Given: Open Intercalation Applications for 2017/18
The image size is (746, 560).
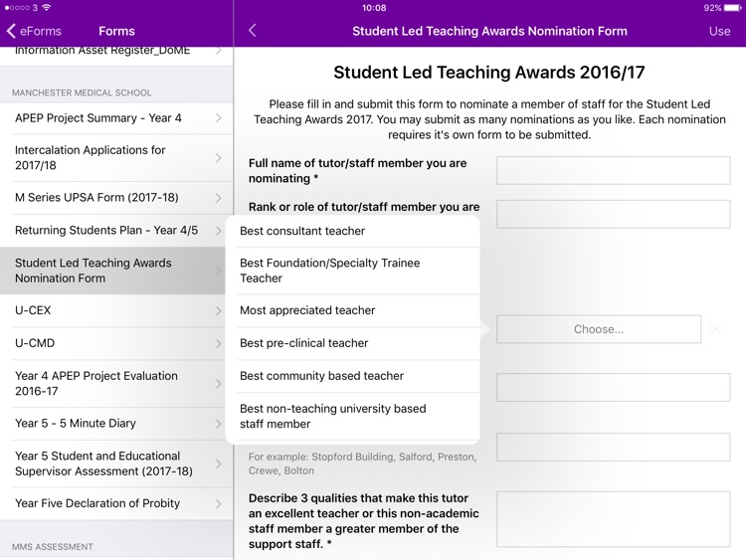Looking at the screenshot, I should (x=116, y=157).
